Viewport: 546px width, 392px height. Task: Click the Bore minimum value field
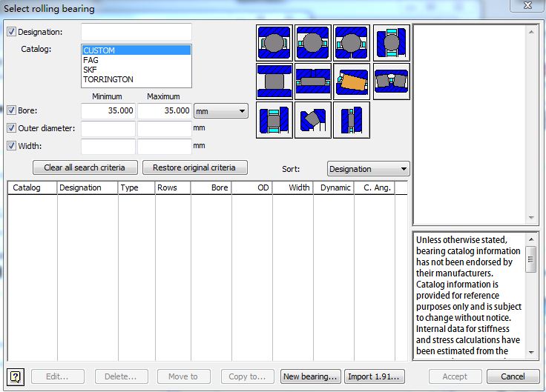tap(108, 111)
